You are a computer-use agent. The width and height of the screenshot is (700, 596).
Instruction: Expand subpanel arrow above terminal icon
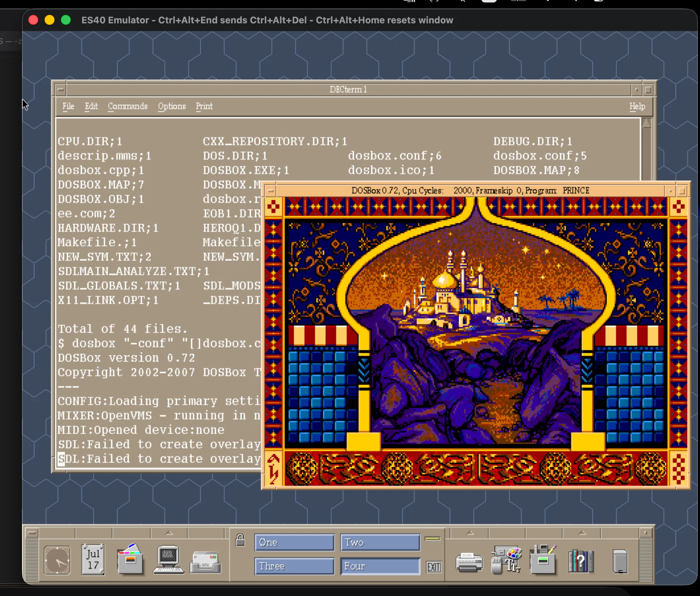169,533
